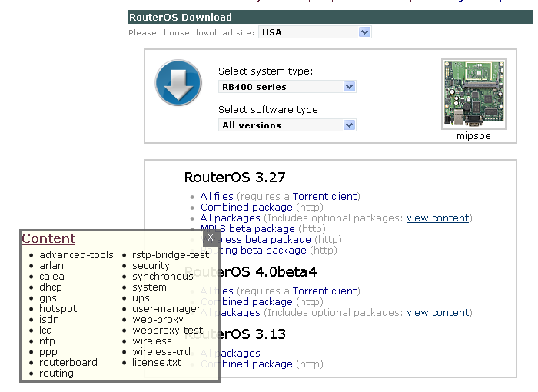Expand the RB400 series system type dropdown

coord(287,87)
